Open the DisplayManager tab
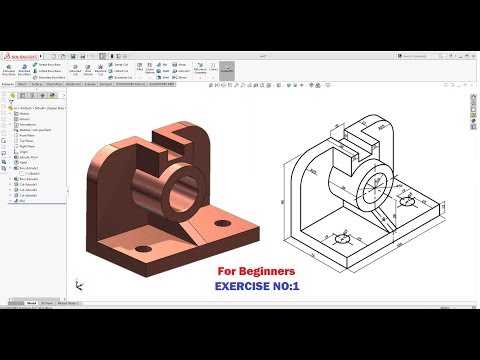 [x=52, y=96]
